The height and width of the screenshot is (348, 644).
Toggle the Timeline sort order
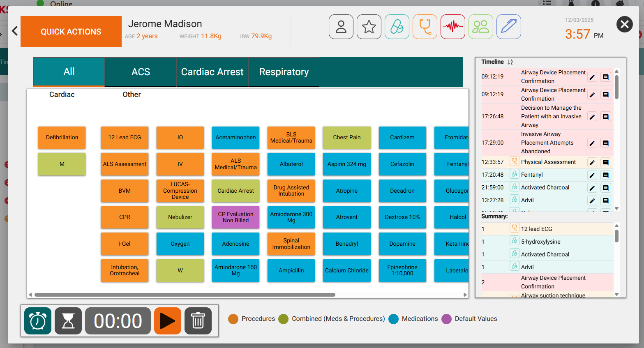[510, 62]
